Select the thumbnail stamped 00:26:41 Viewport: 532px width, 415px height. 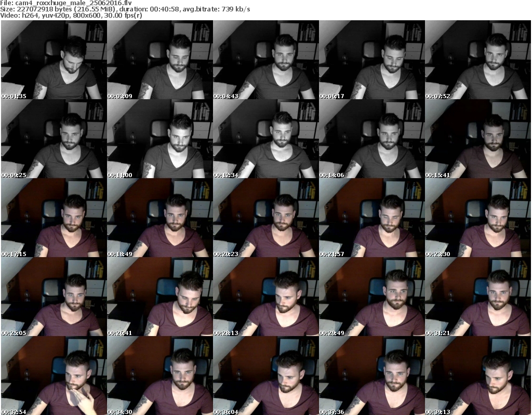[160, 297]
